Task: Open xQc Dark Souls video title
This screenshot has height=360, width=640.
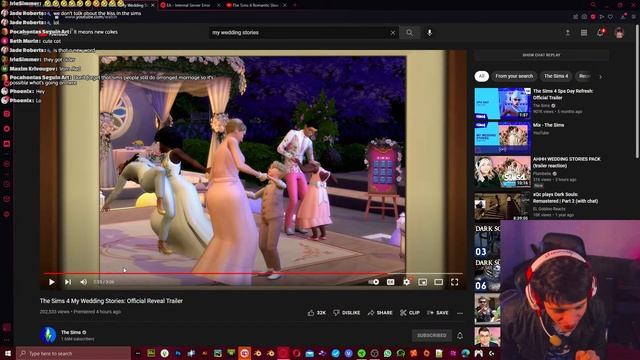Action: point(565,198)
